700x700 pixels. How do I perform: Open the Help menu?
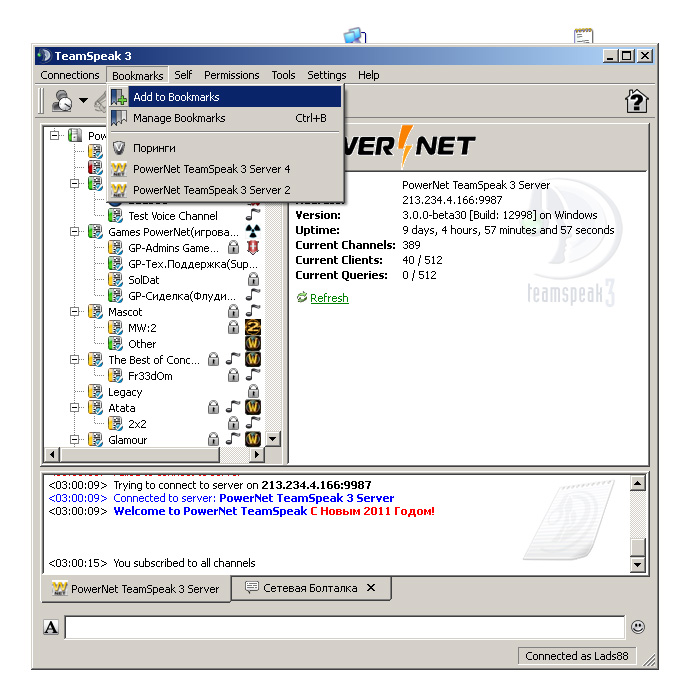click(369, 75)
